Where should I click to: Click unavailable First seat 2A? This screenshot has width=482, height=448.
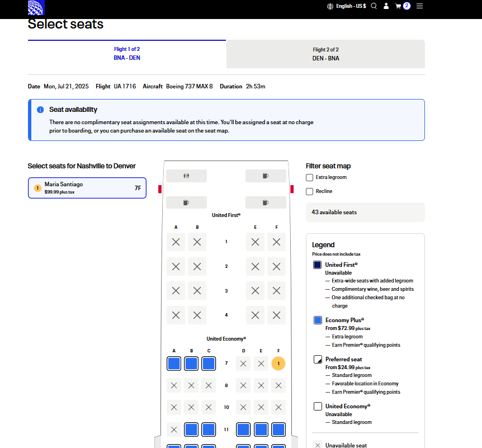point(176,266)
